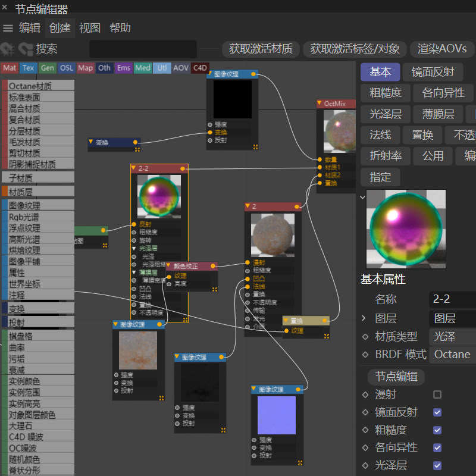Switch to the 薄膜层 properties tab
This screenshot has width=476, height=476.
(x=438, y=114)
